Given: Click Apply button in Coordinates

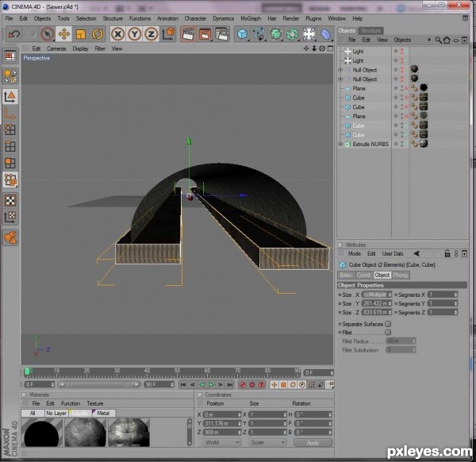Looking at the screenshot, I should (x=313, y=443).
